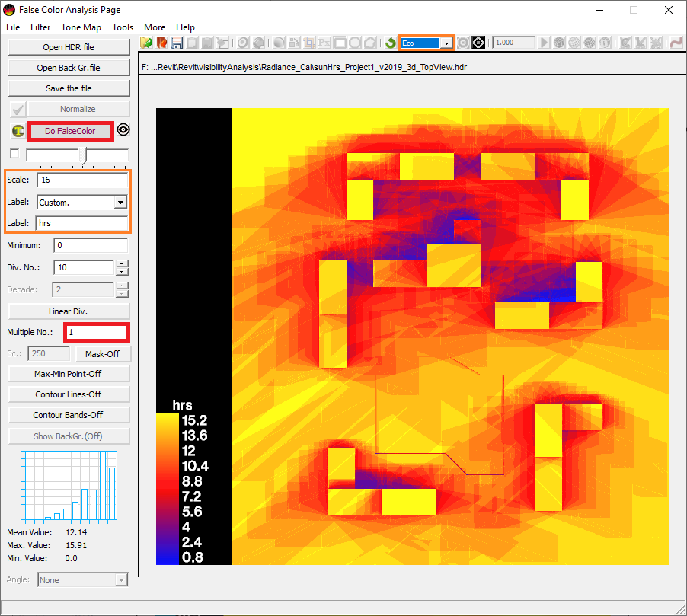This screenshot has width=687, height=616.
Task: Click the Open HDR file button
Action: click(69, 47)
